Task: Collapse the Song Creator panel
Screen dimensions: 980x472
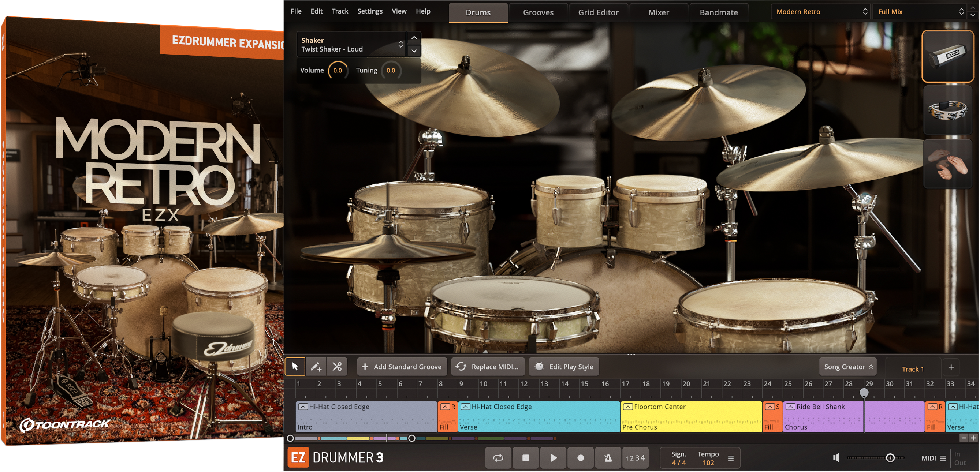Action: click(847, 366)
